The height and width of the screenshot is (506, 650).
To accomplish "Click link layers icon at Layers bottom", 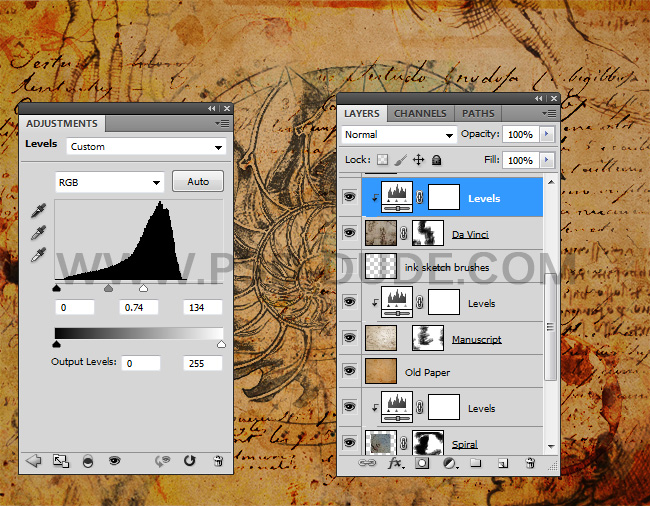I will point(367,463).
